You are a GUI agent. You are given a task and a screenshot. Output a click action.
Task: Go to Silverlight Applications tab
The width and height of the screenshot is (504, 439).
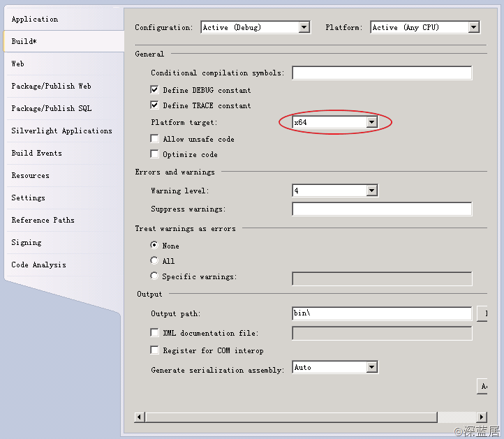click(64, 131)
